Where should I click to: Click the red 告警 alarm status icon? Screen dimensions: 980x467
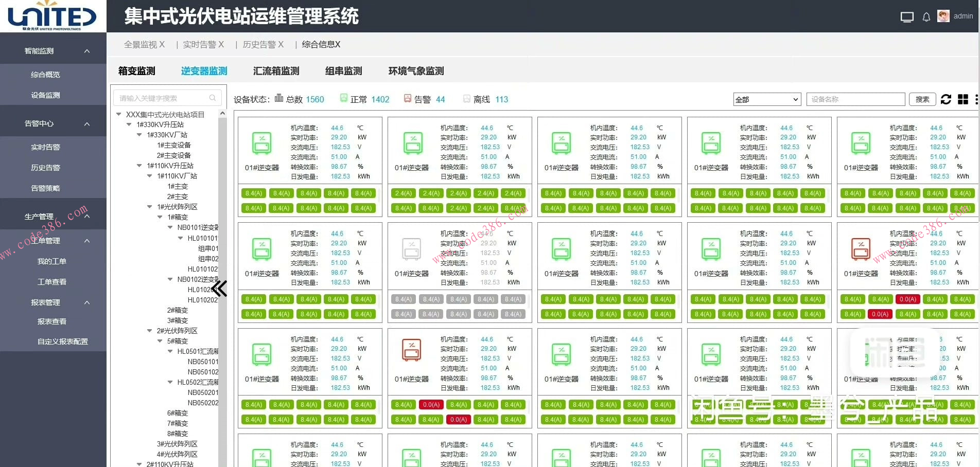coord(408,98)
